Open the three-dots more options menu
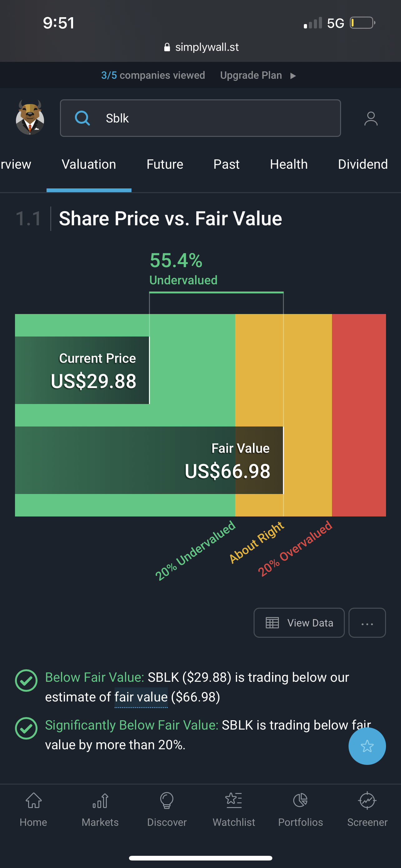Screen dimensions: 401x868 (367, 623)
